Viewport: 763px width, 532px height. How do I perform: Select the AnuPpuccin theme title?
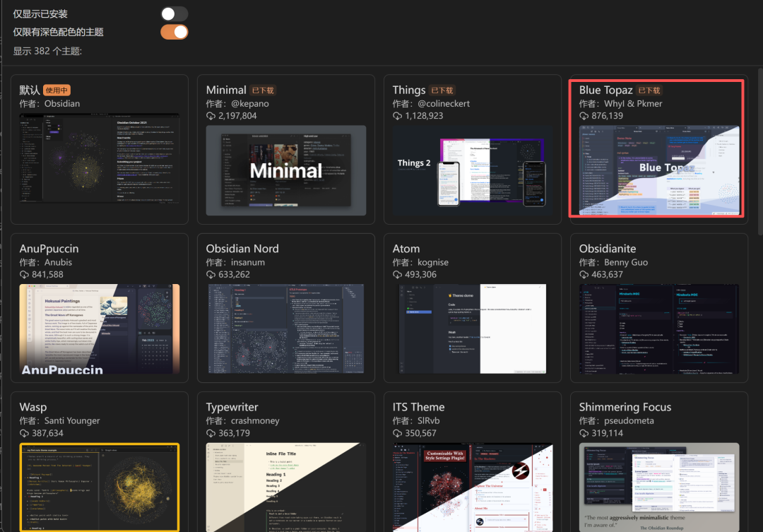49,249
